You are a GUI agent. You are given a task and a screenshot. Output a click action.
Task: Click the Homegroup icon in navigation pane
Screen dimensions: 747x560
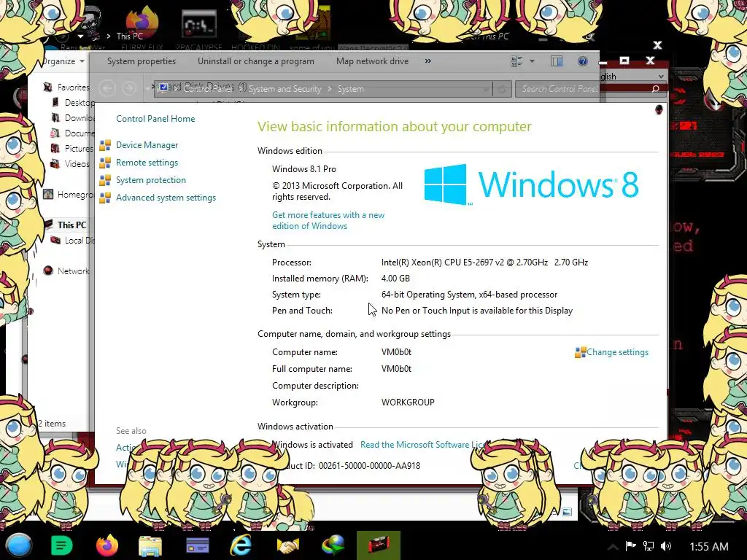tap(48, 194)
